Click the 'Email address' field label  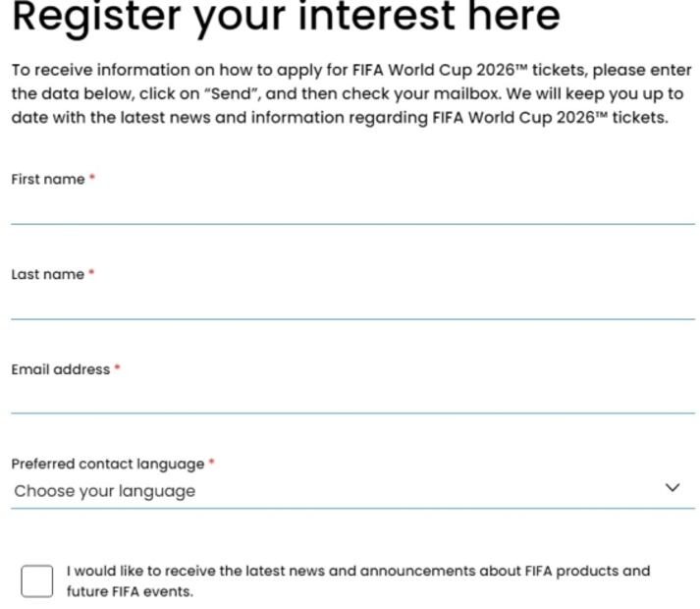coord(61,369)
